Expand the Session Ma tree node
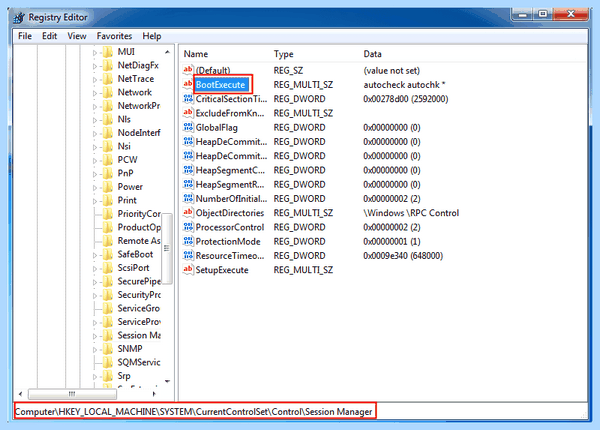The width and height of the screenshot is (600, 430). point(95,336)
